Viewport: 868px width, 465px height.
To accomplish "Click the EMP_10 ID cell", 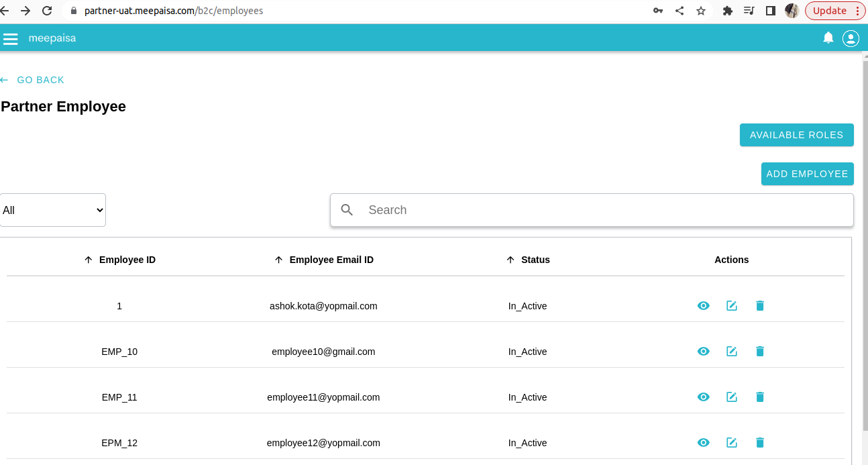I will (119, 352).
